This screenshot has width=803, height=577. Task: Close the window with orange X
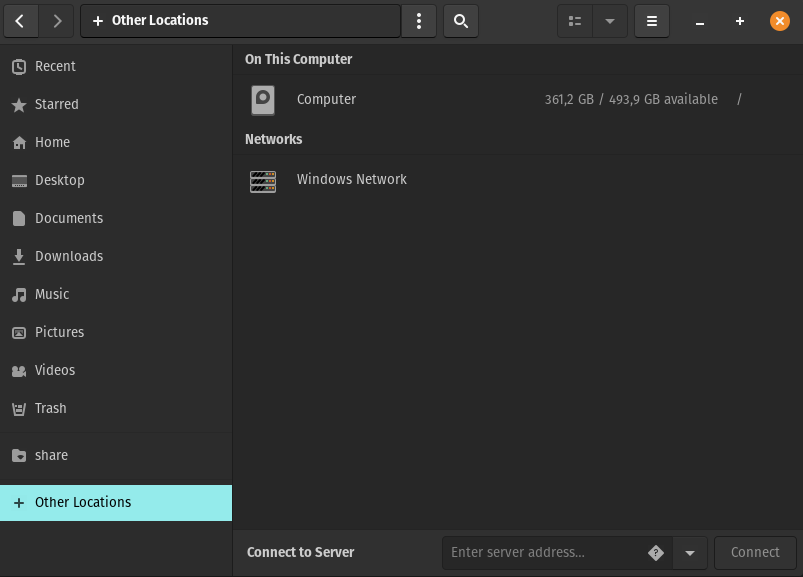779,21
